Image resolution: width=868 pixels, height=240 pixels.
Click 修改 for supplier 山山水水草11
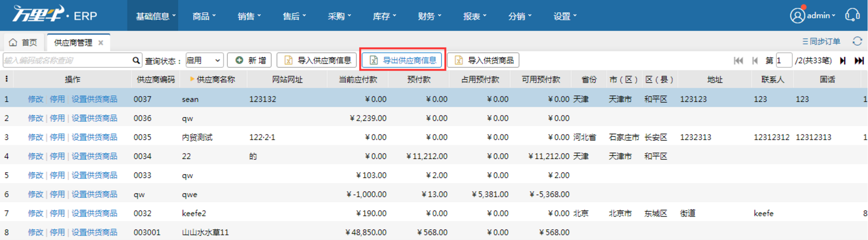(x=36, y=232)
